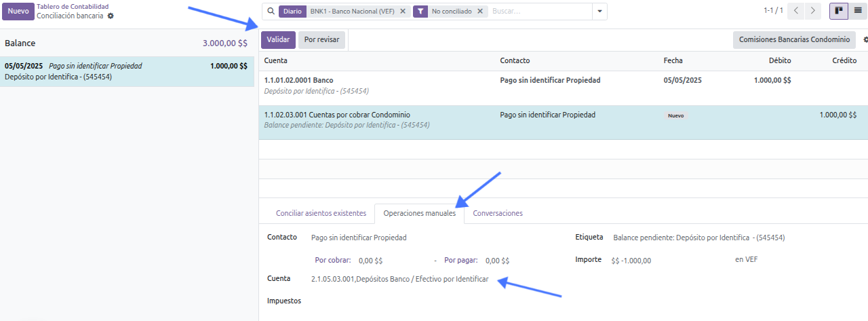The height and width of the screenshot is (321, 868).
Task: Click the funnel filter icon
Action: point(420,12)
